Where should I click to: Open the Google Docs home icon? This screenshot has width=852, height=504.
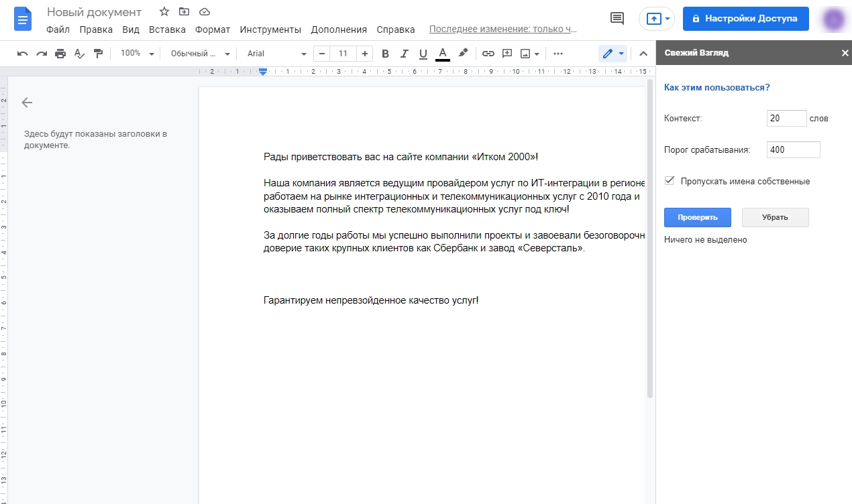coord(23,19)
